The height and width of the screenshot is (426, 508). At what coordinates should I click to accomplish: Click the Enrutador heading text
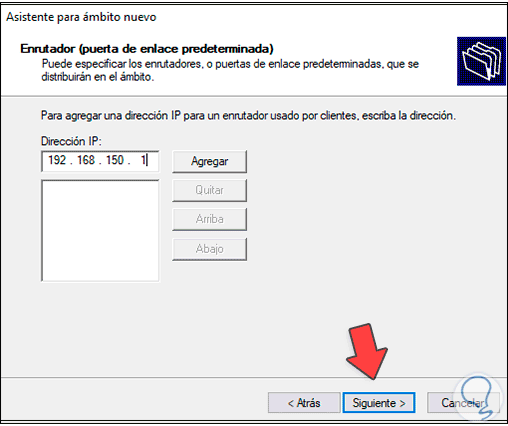tap(147, 49)
